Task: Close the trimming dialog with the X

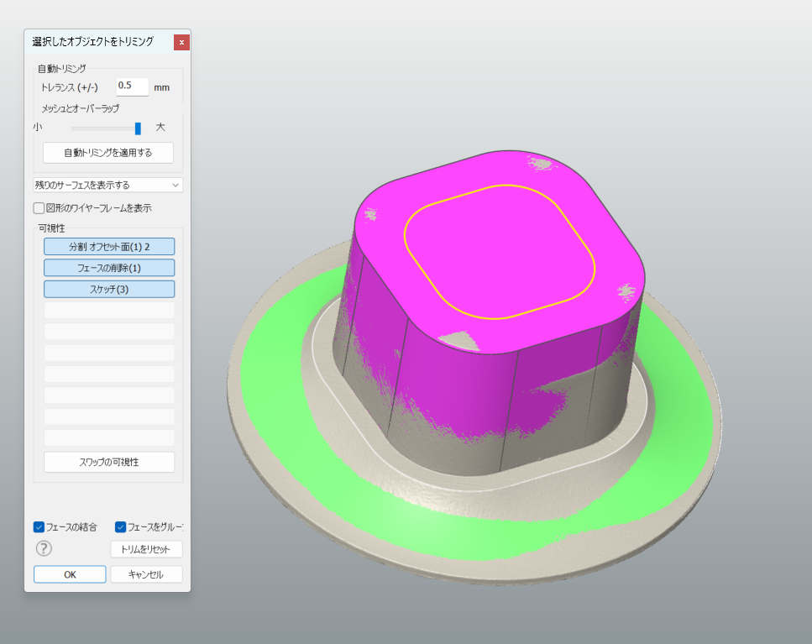Action: click(181, 42)
